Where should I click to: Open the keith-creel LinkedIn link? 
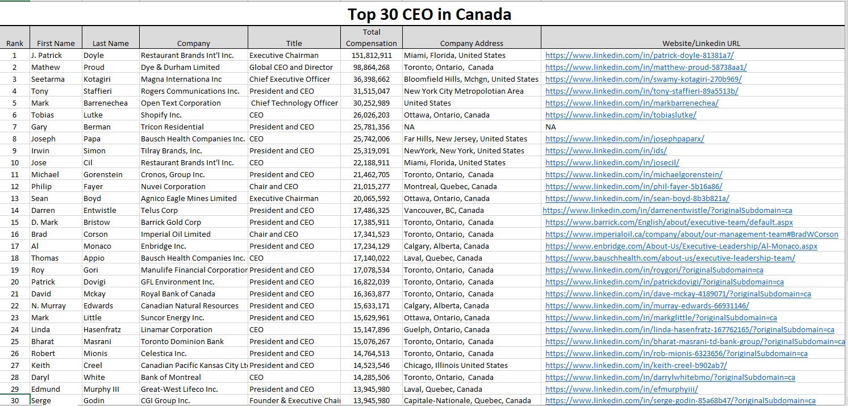point(636,365)
